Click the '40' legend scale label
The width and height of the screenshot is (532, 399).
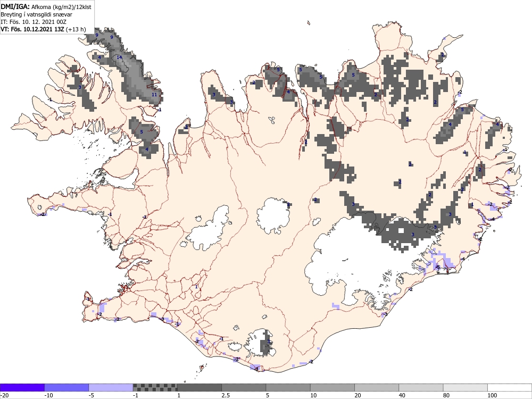point(402,395)
